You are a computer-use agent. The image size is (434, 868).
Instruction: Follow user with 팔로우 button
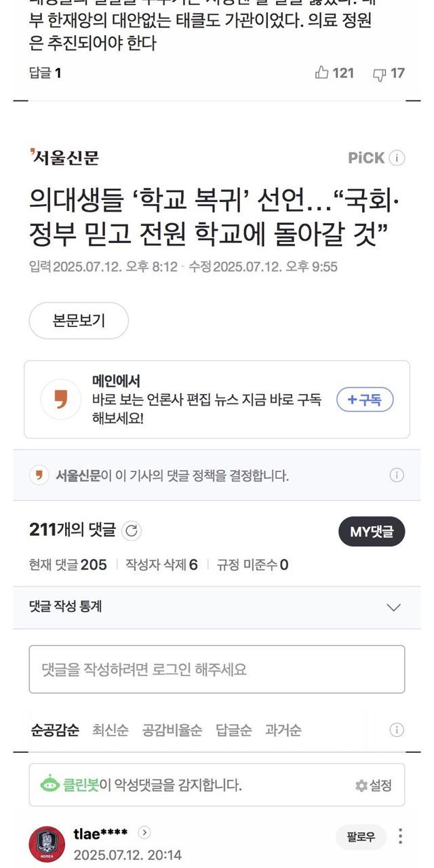click(x=361, y=837)
